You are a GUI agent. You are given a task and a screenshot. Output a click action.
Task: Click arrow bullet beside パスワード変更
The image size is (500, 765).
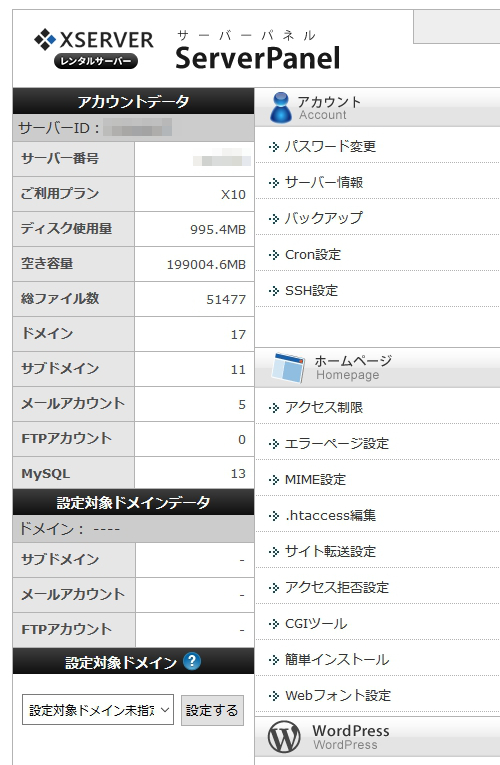click(274, 146)
